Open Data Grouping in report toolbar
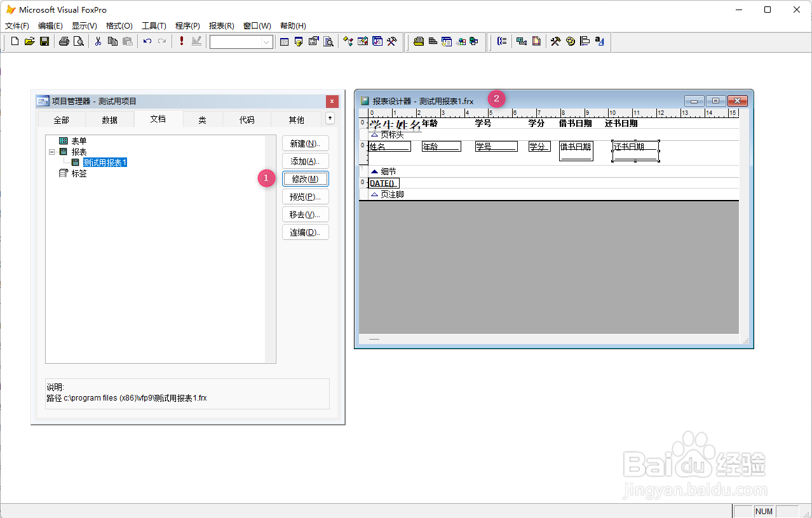 click(x=502, y=41)
